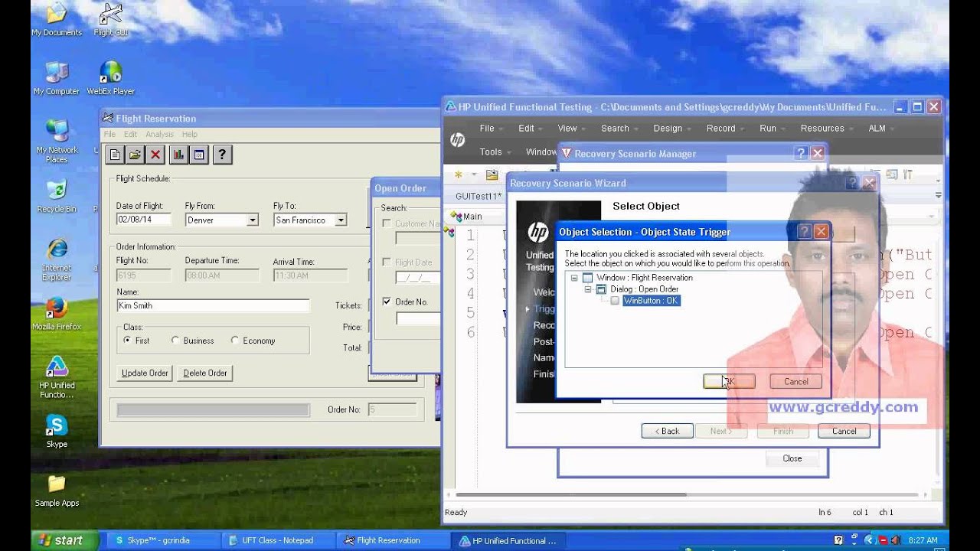
Task: Click the Windows start button
Action: click(64, 540)
